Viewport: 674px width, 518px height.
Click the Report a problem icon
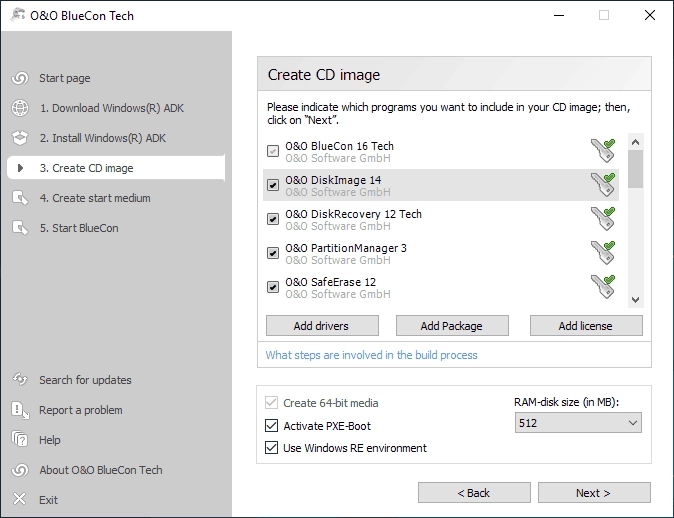20,410
